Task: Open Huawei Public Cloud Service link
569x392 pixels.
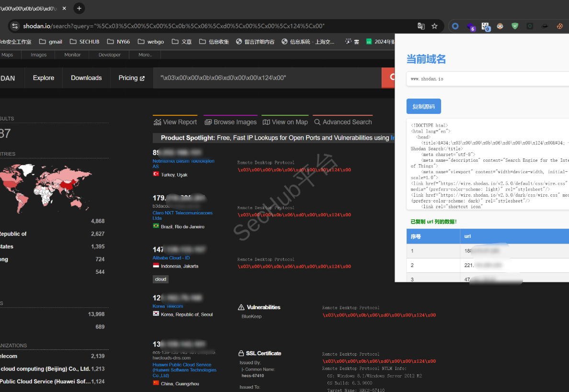Action: pyautogui.click(x=184, y=370)
